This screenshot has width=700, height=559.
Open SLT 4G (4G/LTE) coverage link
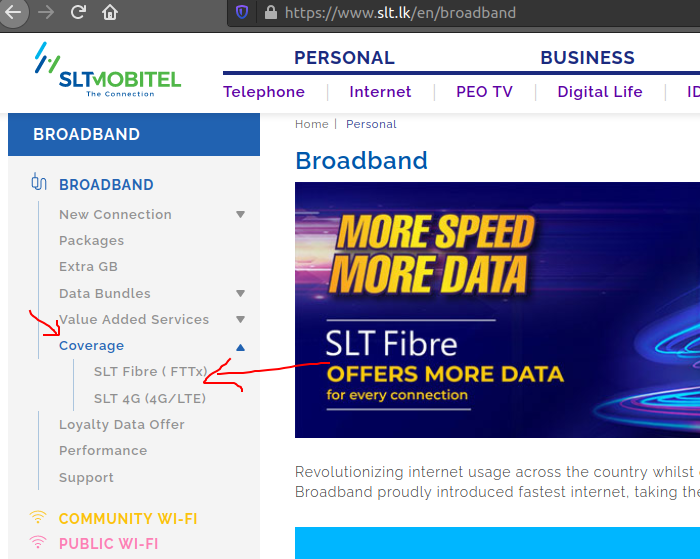(x=150, y=398)
